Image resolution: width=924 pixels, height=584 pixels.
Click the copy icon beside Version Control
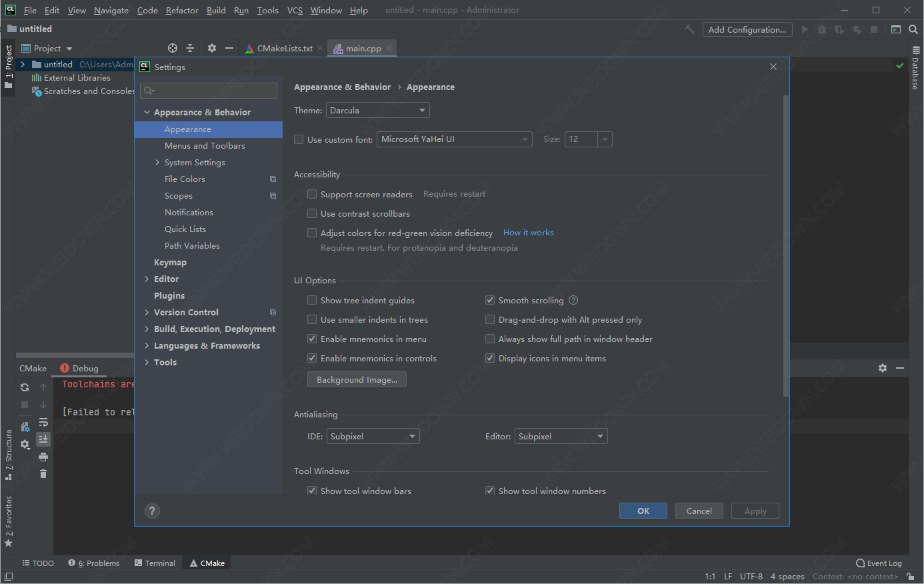coord(273,312)
